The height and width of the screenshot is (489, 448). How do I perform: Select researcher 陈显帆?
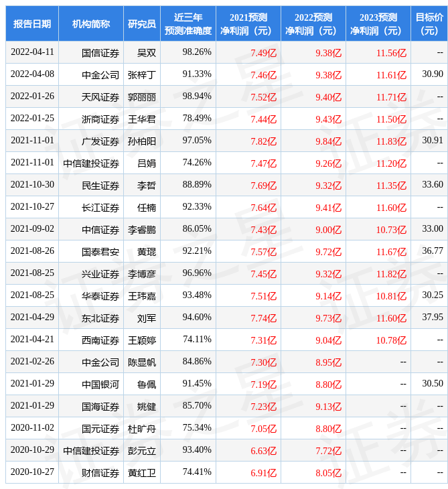pyautogui.click(x=142, y=362)
